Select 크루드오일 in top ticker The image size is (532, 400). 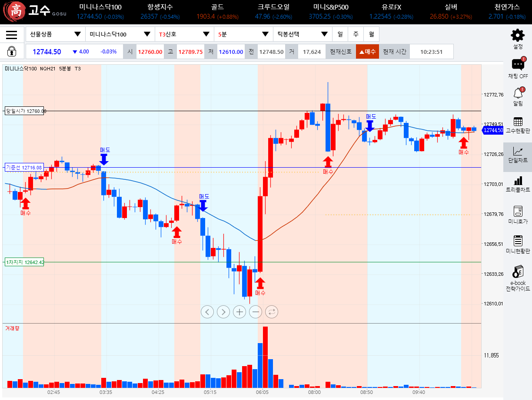[274, 12]
